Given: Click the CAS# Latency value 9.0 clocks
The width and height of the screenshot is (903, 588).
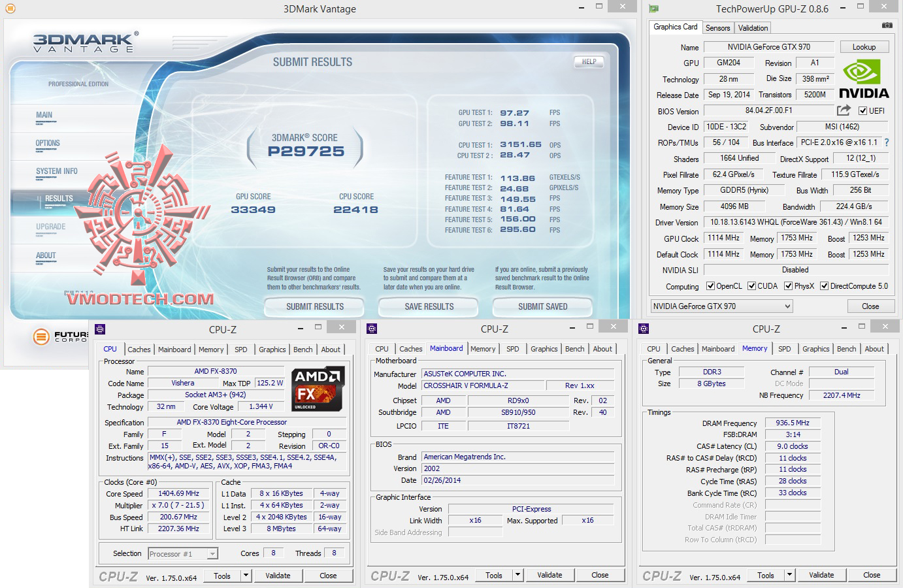Looking at the screenshot, I should point(792,446).
